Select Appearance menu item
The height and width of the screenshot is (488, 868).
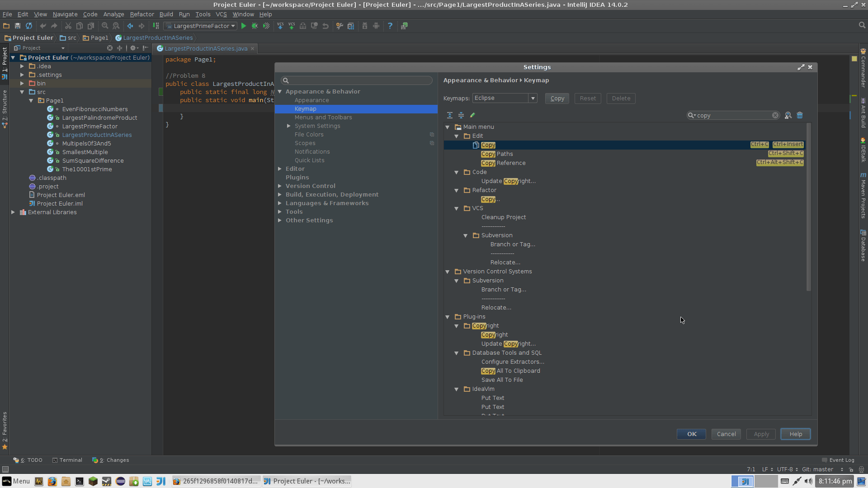coord(311,99)
